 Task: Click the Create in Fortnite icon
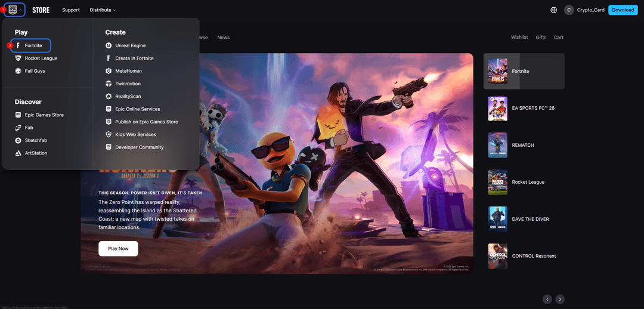coord(109,58)
